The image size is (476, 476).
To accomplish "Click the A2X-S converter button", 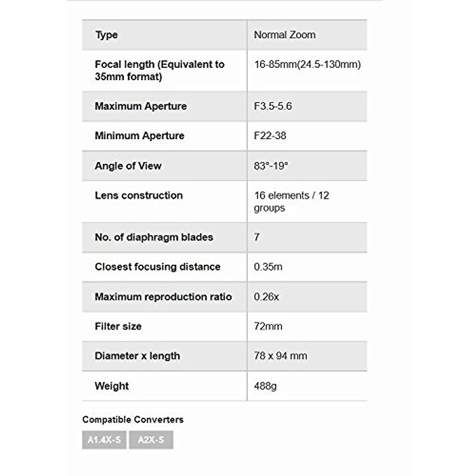I will (x=151, y=440).
